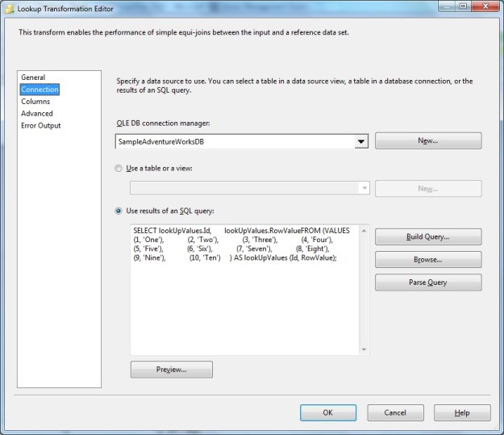Expand the table or view dropdown list

[364, 188]
